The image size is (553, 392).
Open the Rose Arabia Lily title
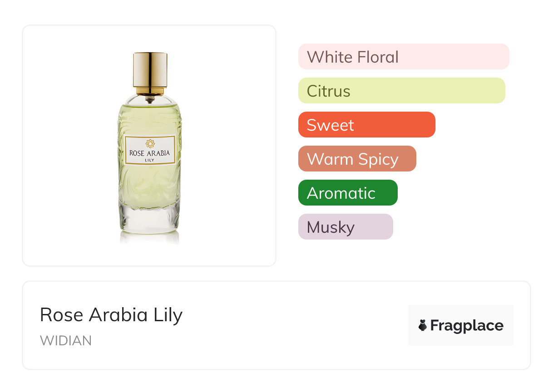(x=111, y=314)
